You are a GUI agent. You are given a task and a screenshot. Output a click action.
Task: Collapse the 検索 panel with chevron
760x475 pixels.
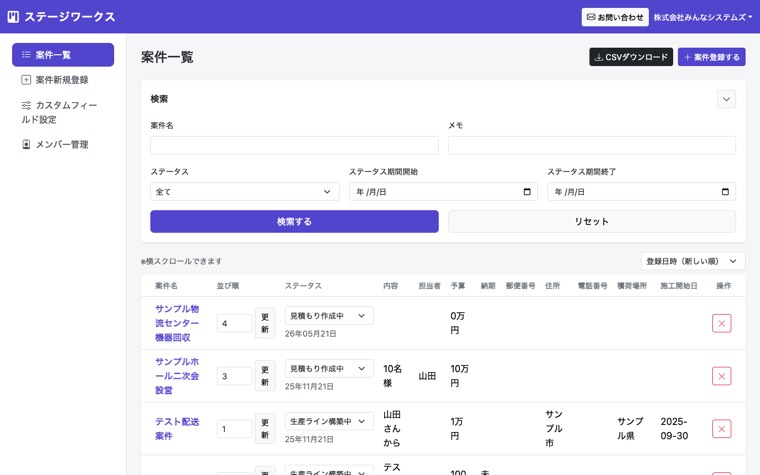click(726, 99)
